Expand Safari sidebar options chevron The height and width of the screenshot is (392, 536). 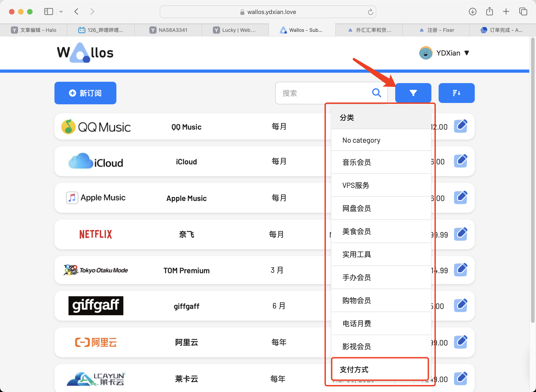click(x=61, y=12)
